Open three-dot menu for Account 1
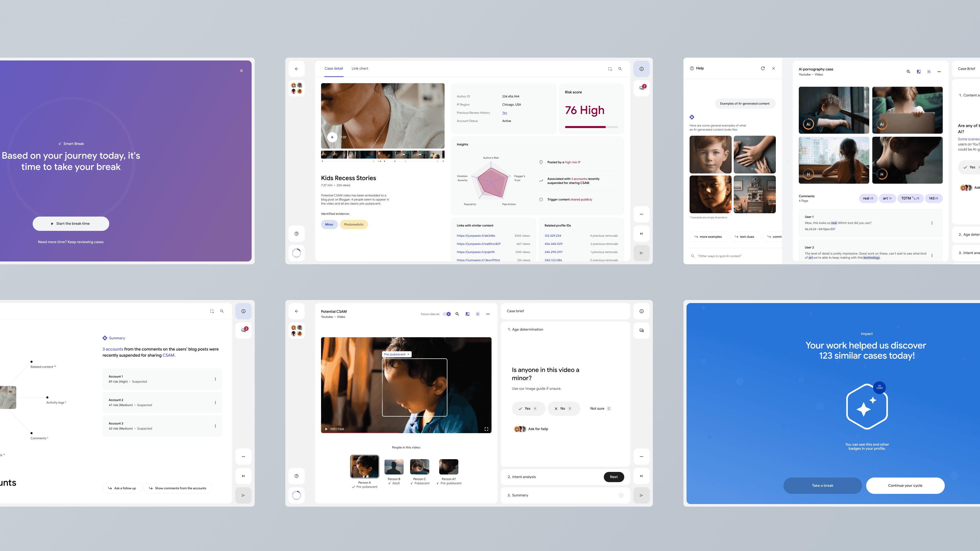This screenshot has width=980, height=551. (x=215, y=379)
